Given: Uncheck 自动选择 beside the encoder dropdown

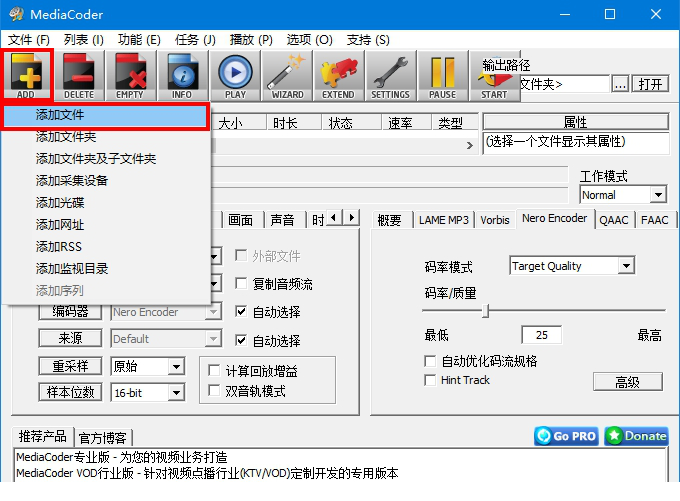Looking at the screenshot, I should [241, 311].
